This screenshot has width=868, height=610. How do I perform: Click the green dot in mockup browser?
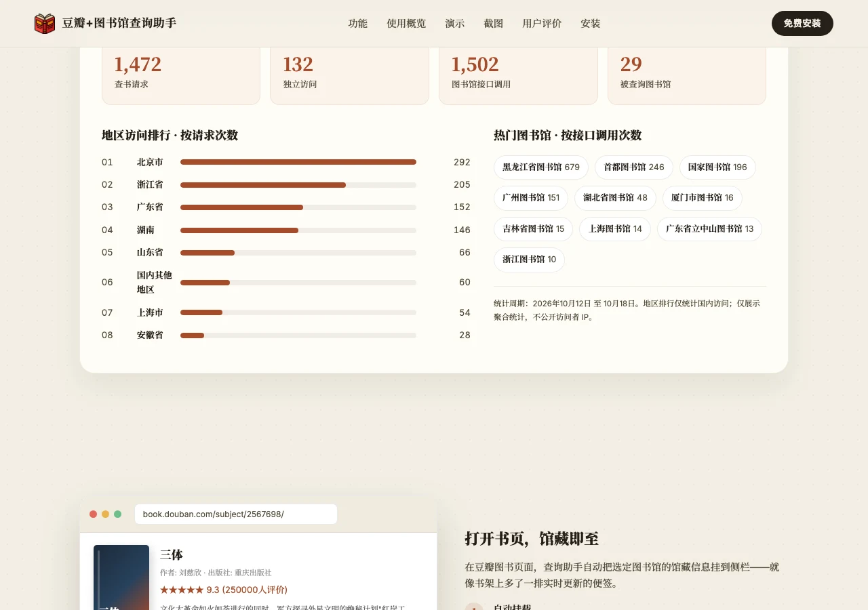(x=117, y=514)
